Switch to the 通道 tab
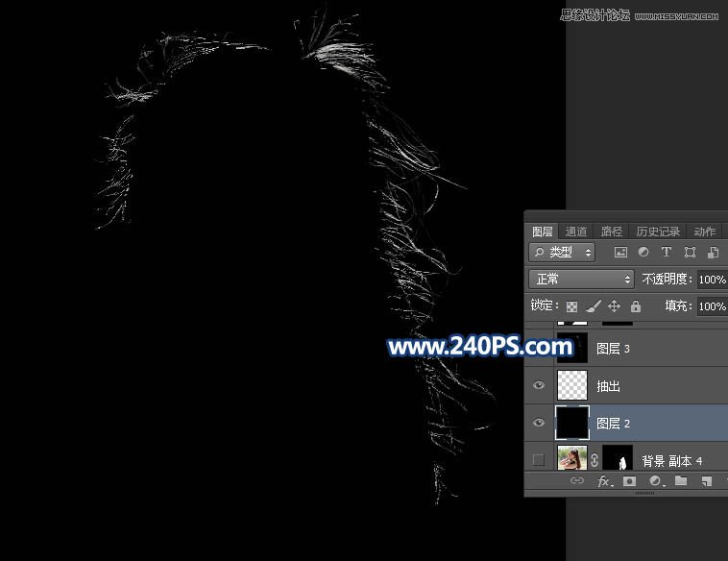The image size is (728, 561). (x=575, y=232)
